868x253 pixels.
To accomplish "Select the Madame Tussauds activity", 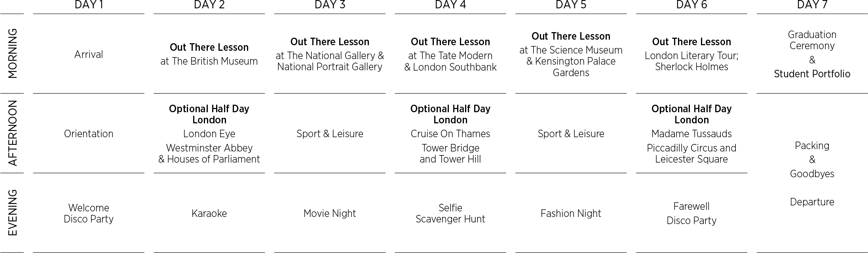I will pyautogui.click(x=691, y=134).
